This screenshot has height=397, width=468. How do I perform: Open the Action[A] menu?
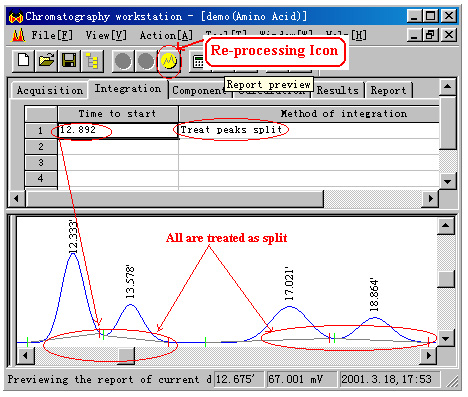point(166,35)
